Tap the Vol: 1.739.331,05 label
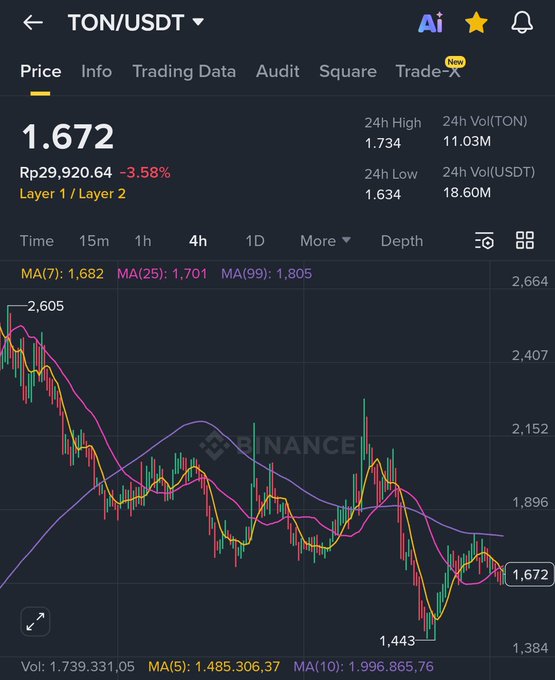This screenshot has width=555, height=680. pos(78,667)
